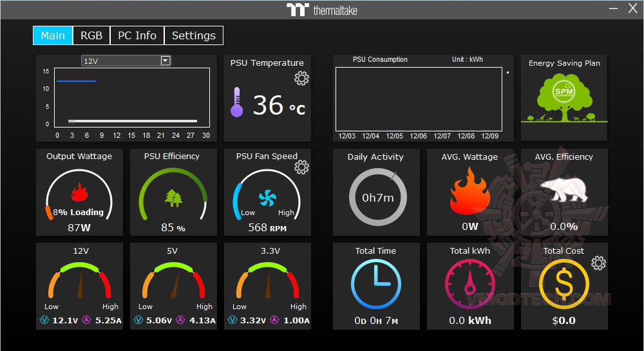The image size is (644, 351).
Task: Click the 0W average wattage value
Action: pyautogui.click(x=470, y=227)
